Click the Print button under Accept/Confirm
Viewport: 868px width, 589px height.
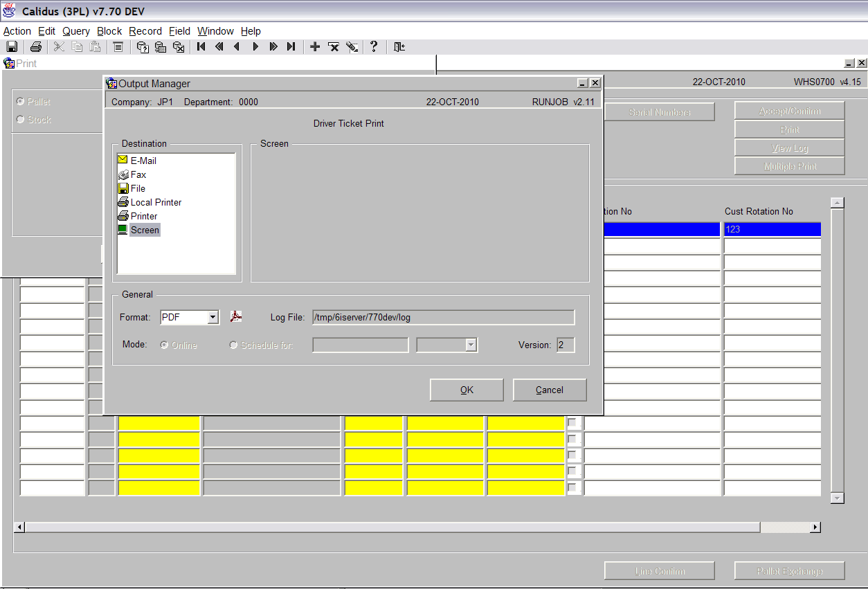[790, 129]
